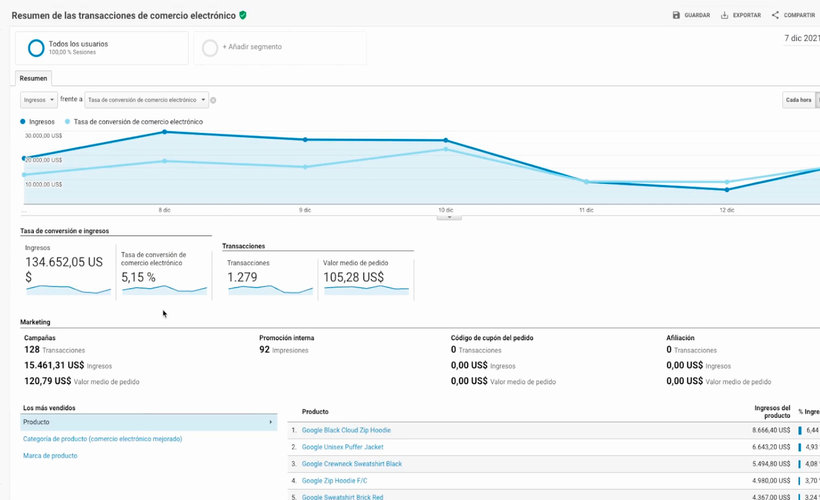Open the Ingresos metric dropdown
Viewport: 820px width, 500px height.
pos(39,100)
